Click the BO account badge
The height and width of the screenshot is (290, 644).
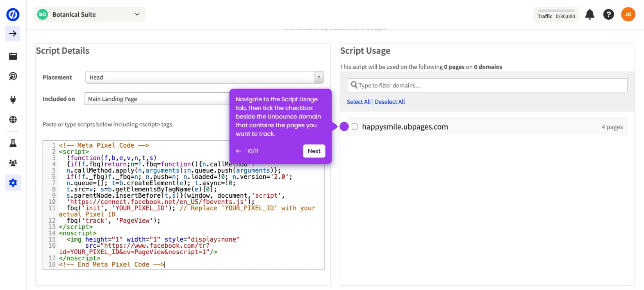coord(43,14)
